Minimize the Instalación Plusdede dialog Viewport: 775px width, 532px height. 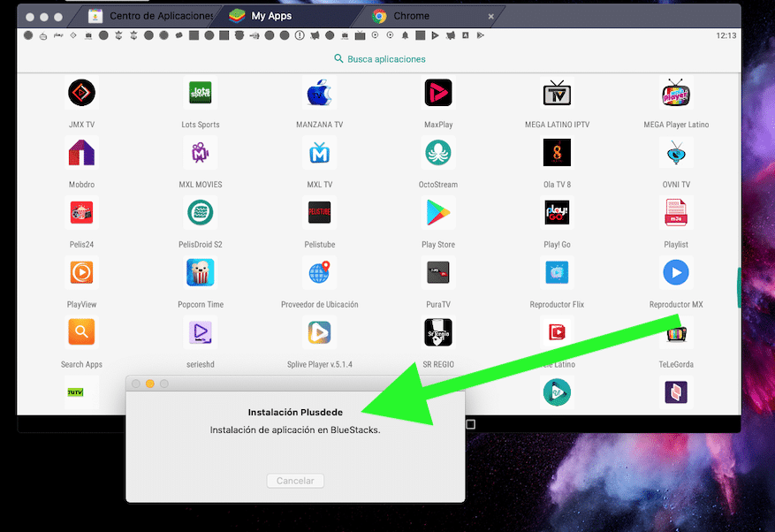(150, 384)
